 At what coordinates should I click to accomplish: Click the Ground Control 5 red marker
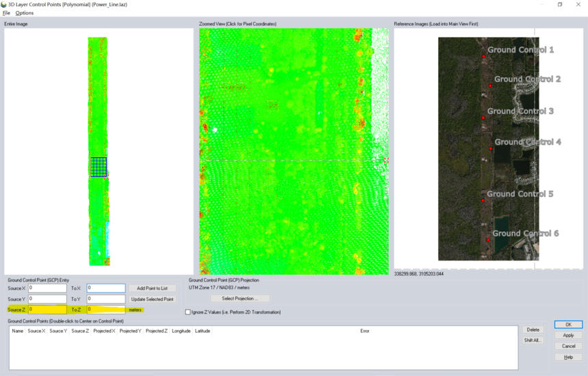[483, 200]
